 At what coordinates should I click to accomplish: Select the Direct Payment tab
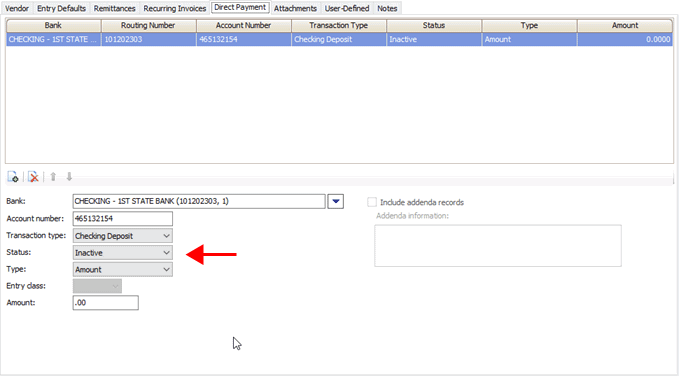pyautogui.click(x=240, y=7)
